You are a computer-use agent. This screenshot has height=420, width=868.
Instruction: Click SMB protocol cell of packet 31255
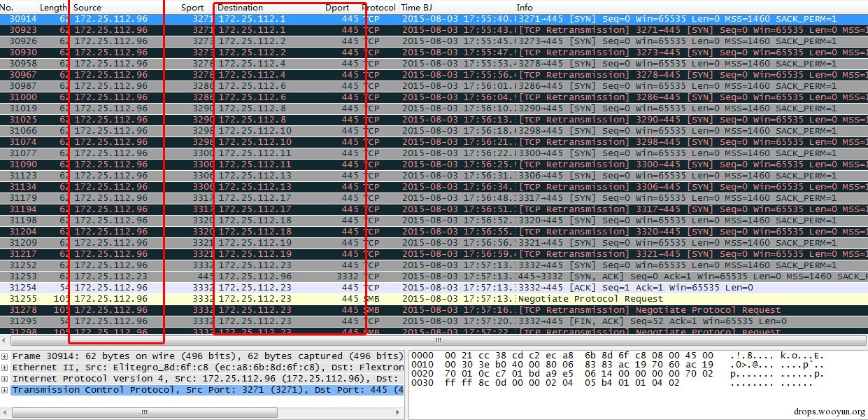point(372,299)
